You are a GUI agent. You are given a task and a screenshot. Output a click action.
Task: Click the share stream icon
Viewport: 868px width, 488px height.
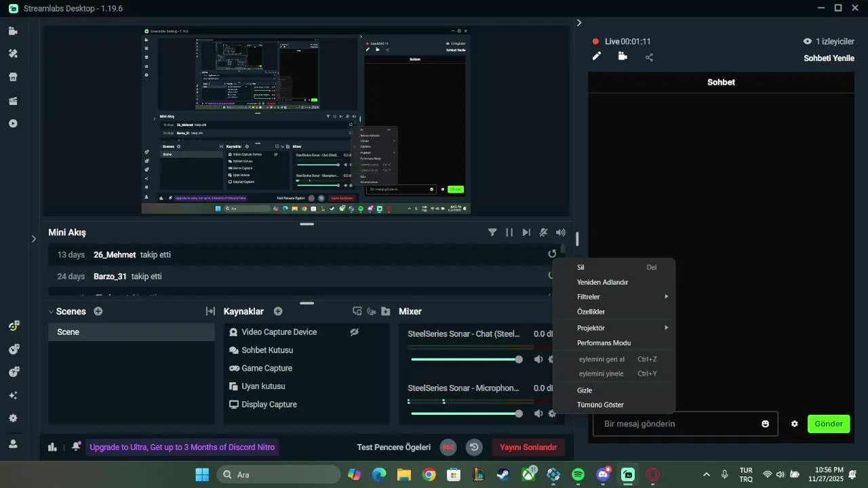[649, 57]
